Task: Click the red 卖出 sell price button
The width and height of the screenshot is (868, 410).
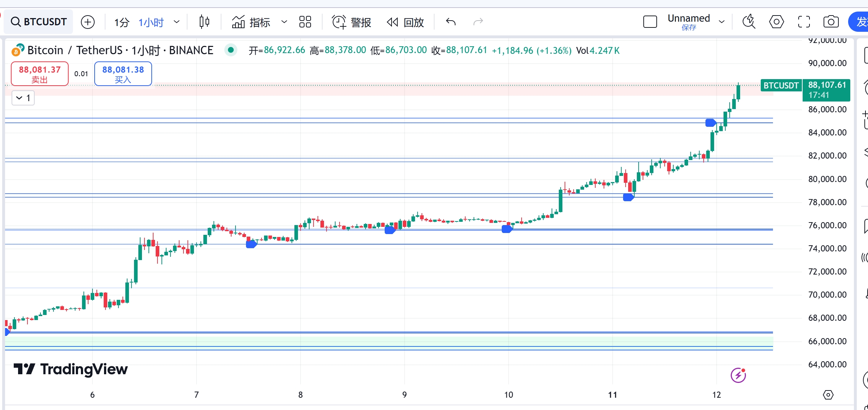Action: click(40, 74)
